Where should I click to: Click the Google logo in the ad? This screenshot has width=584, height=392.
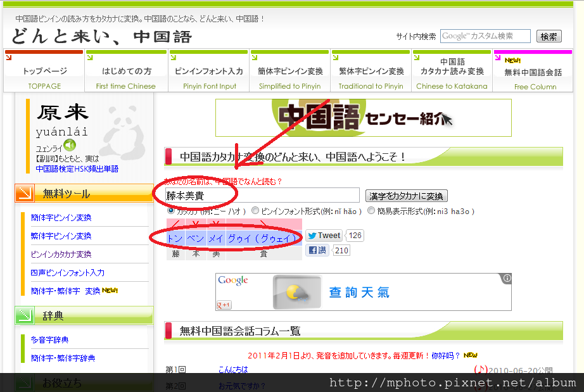pyautogui.click(x=233, y=281)
